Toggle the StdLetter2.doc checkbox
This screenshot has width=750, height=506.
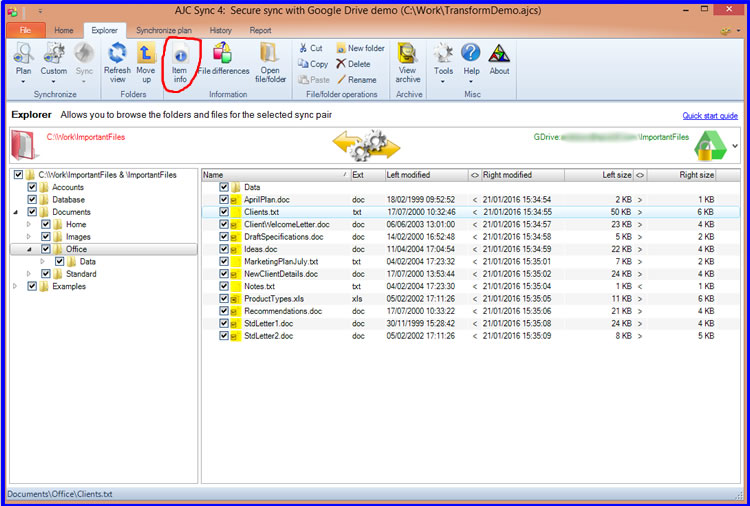pos(223,336)
